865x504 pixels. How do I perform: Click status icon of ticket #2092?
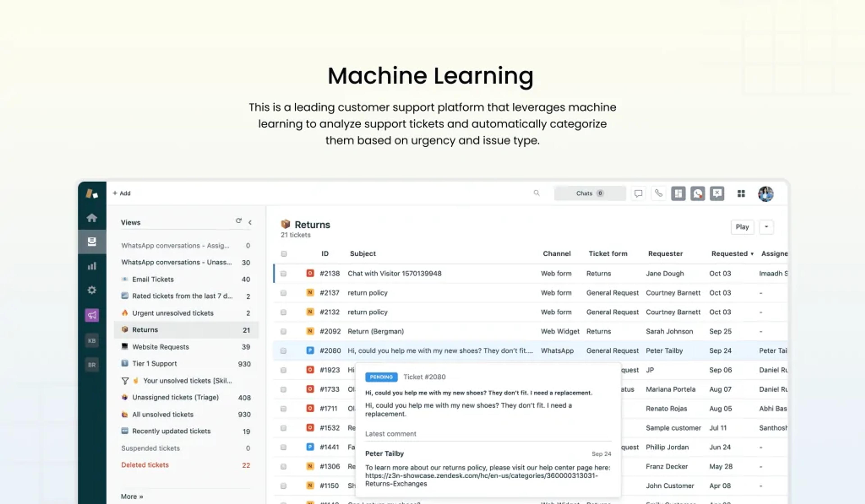point(310,331)
